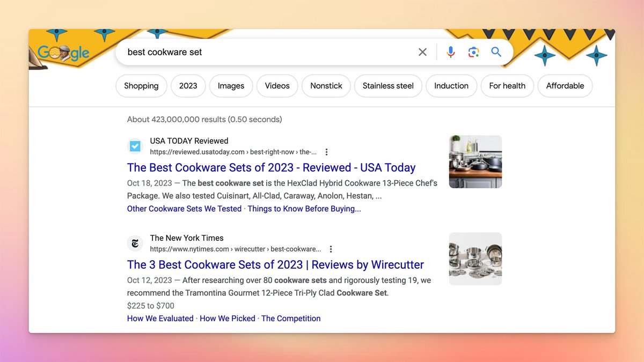
Task: Open the How We Evaluated sitelink
Action: click(x=160, y=318)
